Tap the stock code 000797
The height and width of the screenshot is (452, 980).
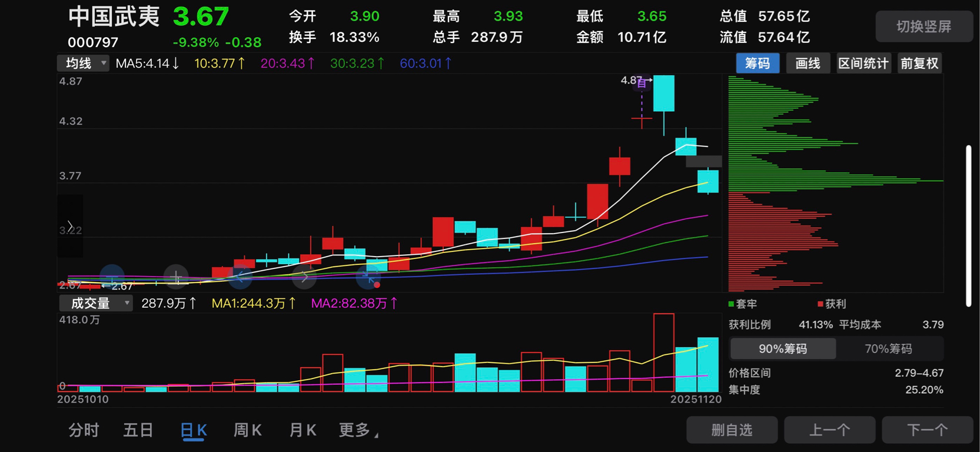93,42
